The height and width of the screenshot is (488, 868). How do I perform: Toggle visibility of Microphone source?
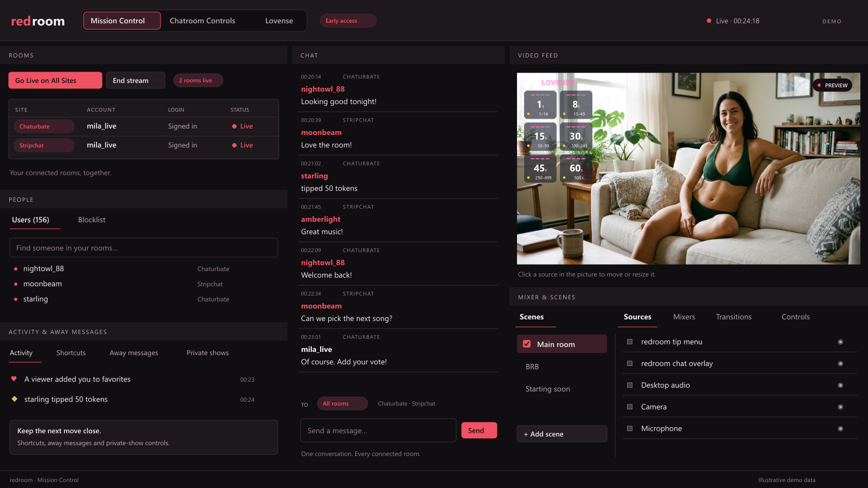pyautogui.click(x=840, y=429)
